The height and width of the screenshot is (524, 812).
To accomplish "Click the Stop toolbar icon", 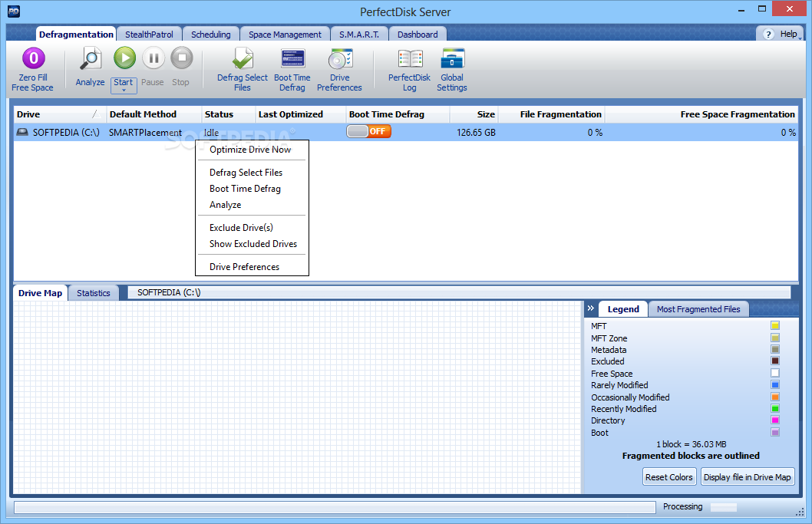I will [181, 58].
